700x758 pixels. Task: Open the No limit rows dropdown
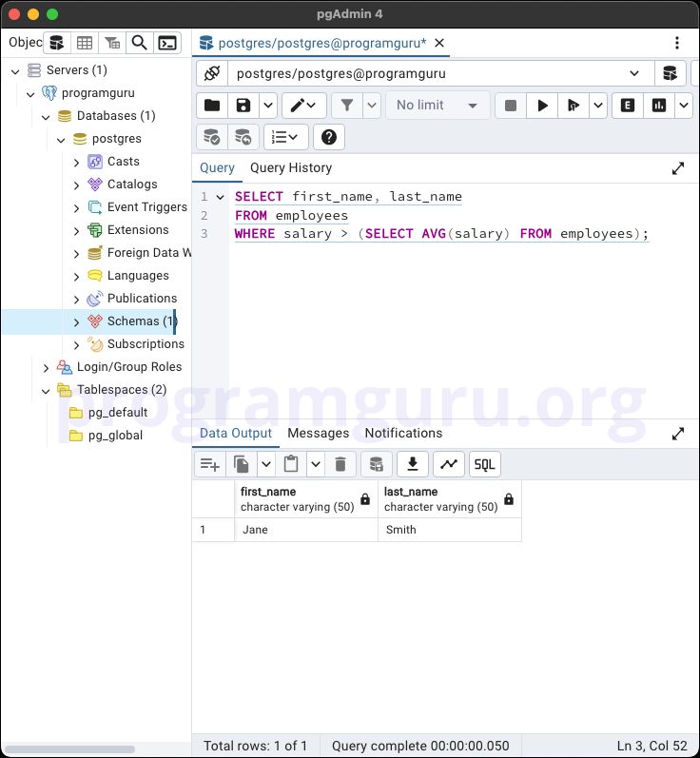[x=437, y=106]
